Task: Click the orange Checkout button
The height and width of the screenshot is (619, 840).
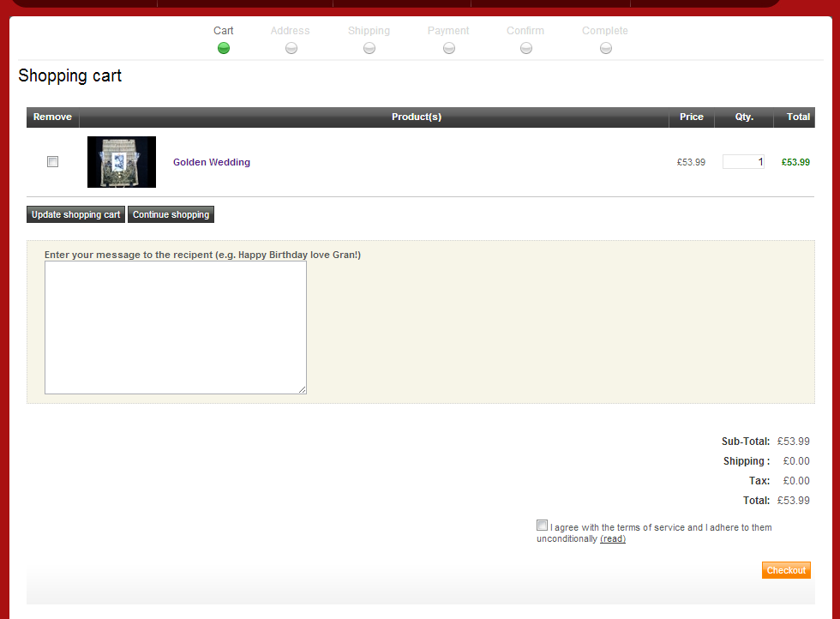Action: 786,570
